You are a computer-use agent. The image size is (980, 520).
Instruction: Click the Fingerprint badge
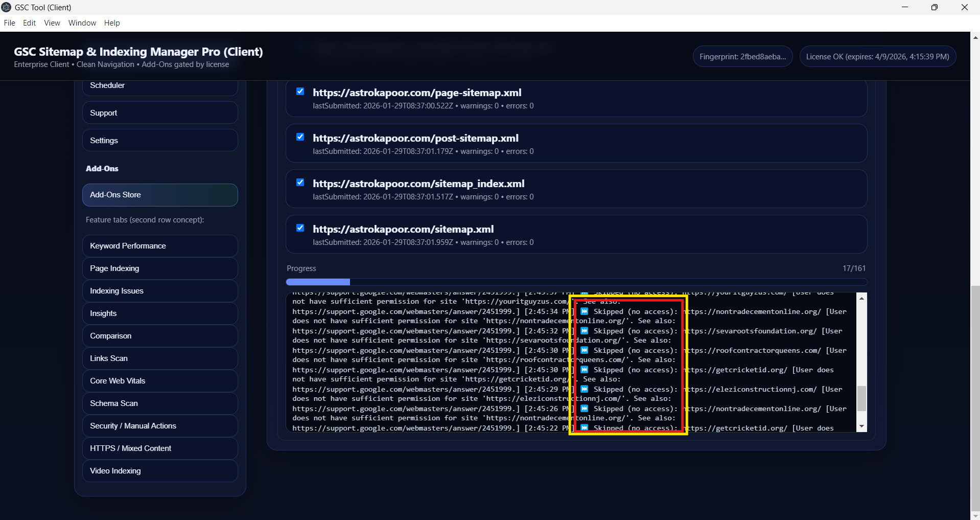click(742, 57)
